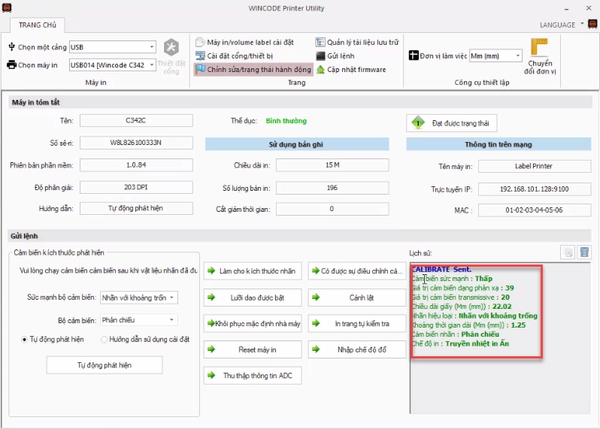The image size is (600, 429).
Task: Clear history log with trash icon
Action: click(x=585, y=253)
